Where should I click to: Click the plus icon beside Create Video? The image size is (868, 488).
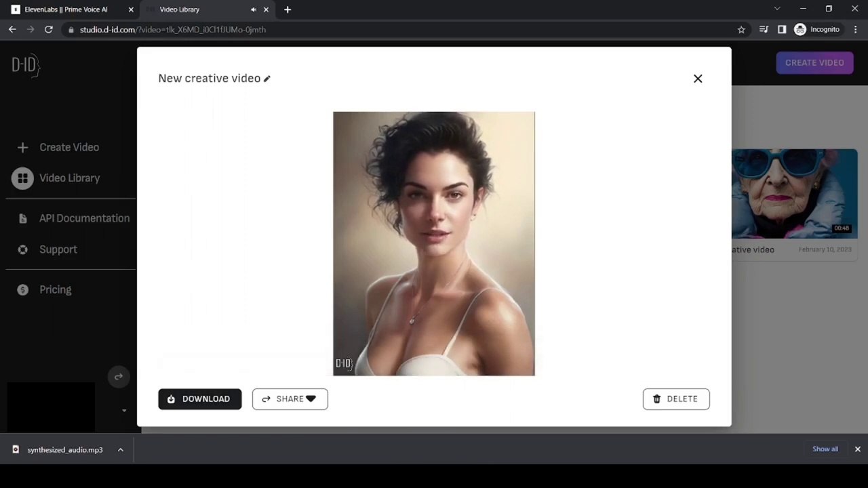(22, 147)
